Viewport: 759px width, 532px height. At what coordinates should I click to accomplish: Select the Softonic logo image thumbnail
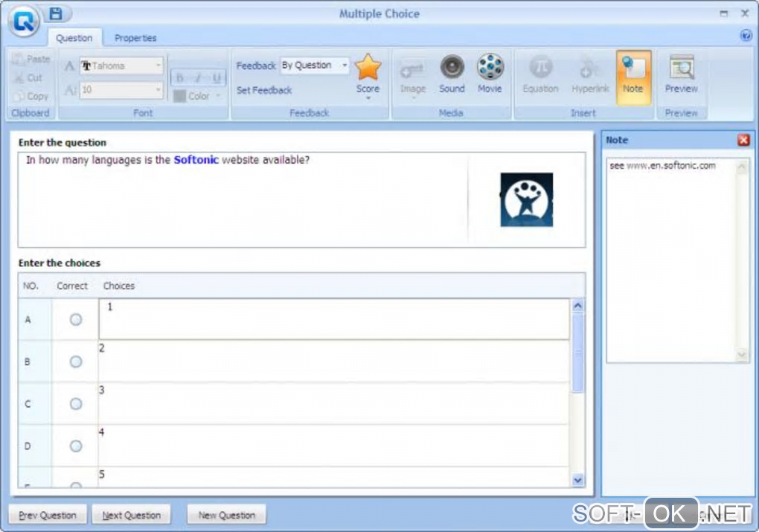[x=527, y=199]
